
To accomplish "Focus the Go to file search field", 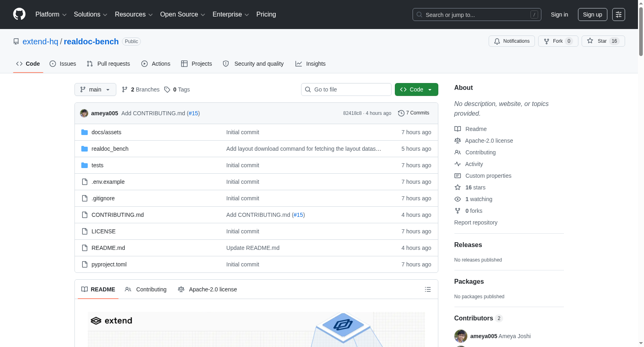I will 346,89.
